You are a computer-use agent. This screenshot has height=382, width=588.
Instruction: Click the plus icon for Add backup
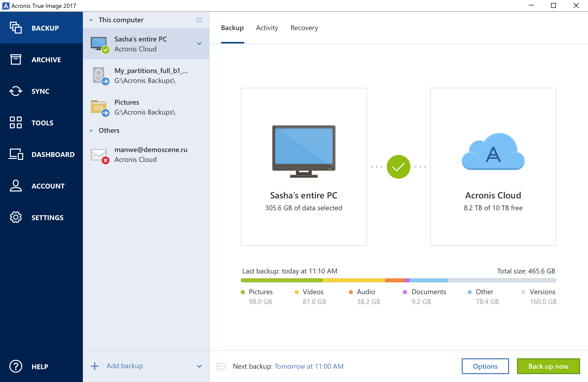[x=95, y=366]
